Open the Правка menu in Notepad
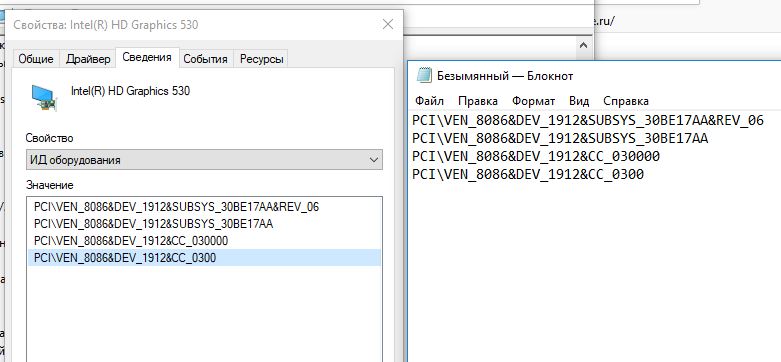Screen dimensions: 781x362 coord(478,101)
